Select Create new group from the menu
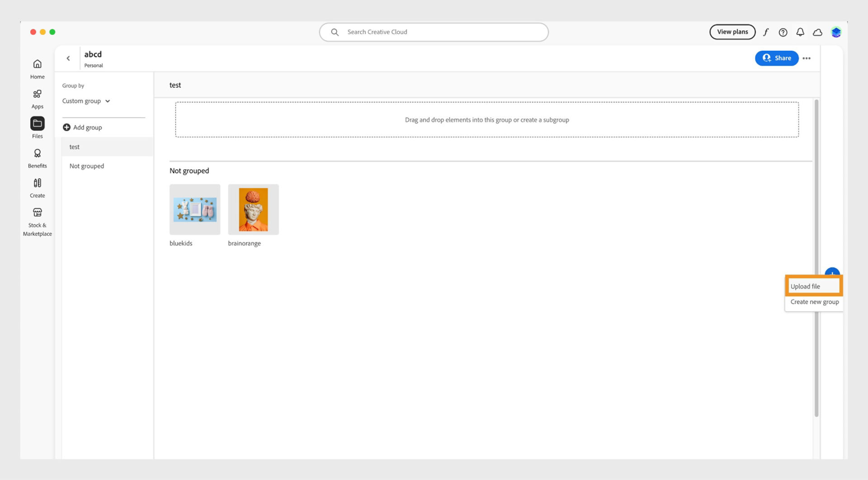Viewport: 868px width, 480px height. click(x=814, y=302)
